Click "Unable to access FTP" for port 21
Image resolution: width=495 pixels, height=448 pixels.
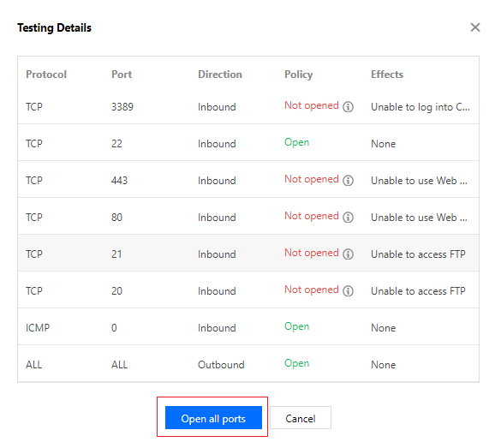point(418,254)
